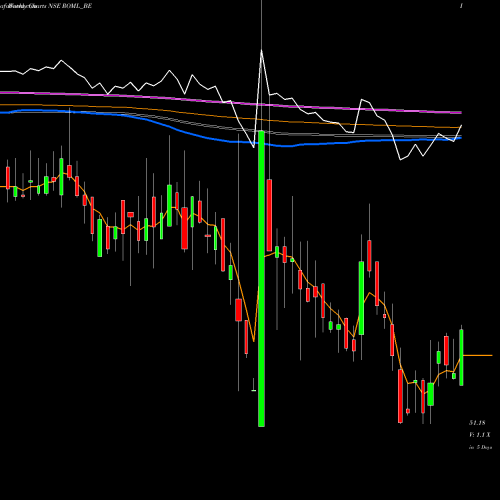500x500 pixels.
Task: Click the 'in 5 Days' label
Action: click(x=480, y=447)
